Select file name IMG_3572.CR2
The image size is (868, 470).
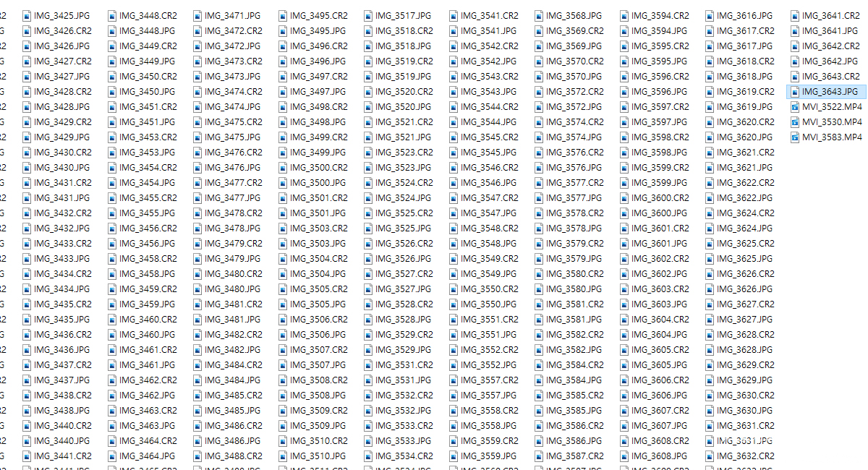[x=575, y=91]
